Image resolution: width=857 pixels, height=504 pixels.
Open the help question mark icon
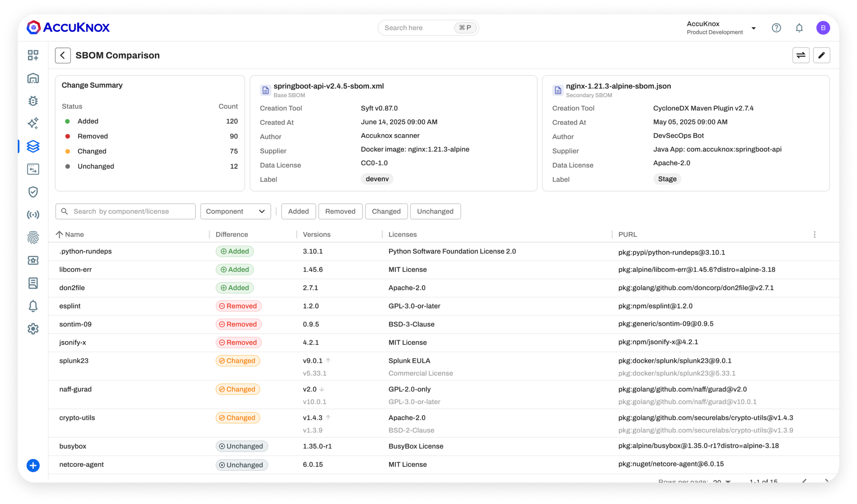(776, 28)
